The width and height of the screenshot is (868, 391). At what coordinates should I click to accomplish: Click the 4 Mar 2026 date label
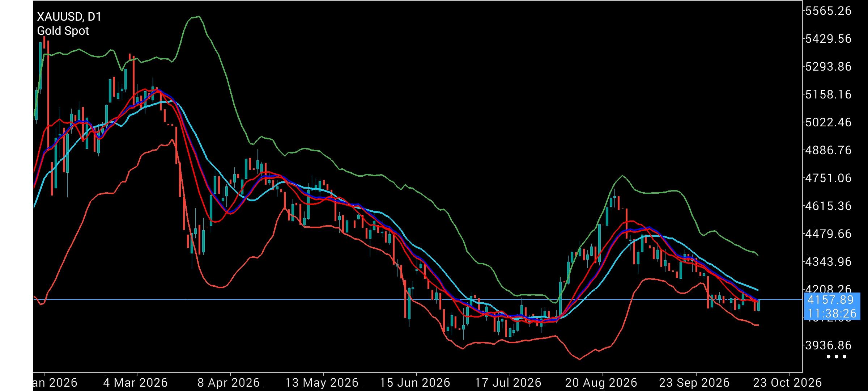135,383
